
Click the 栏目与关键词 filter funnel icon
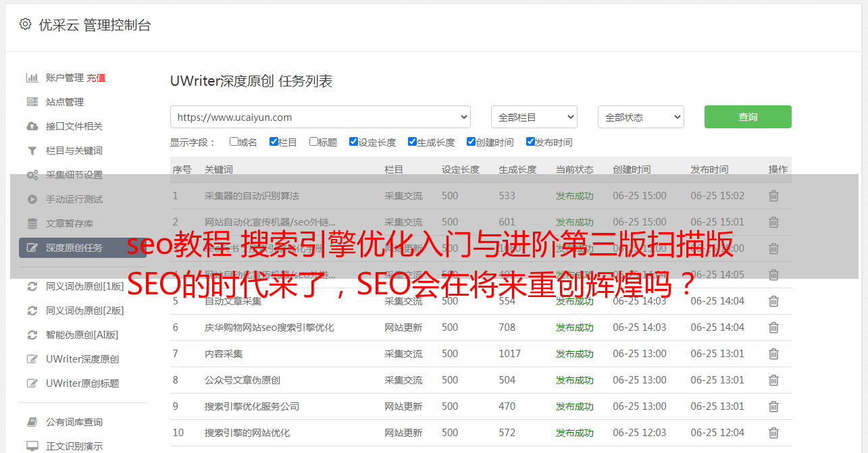pyautogui.click(x=32, y=151)
